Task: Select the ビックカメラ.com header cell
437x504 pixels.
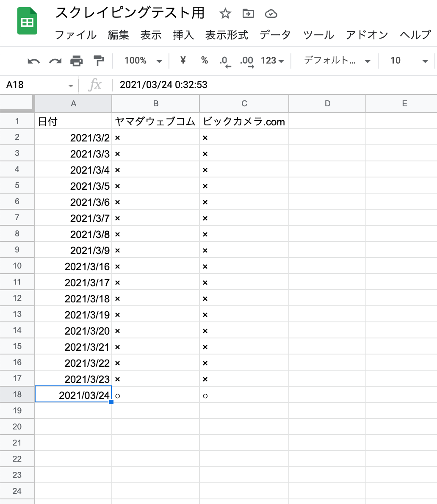Action: [x=244, y=121]
